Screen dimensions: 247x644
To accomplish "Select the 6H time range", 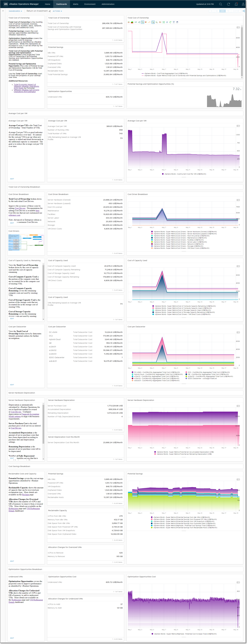I will click(217, 11).
